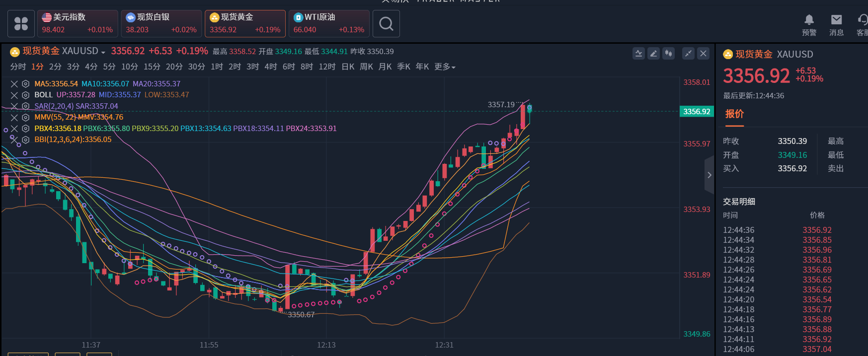
Task: Switch to the 1分 timeframe
Action: pyautogui.click(x=37, y=67)
